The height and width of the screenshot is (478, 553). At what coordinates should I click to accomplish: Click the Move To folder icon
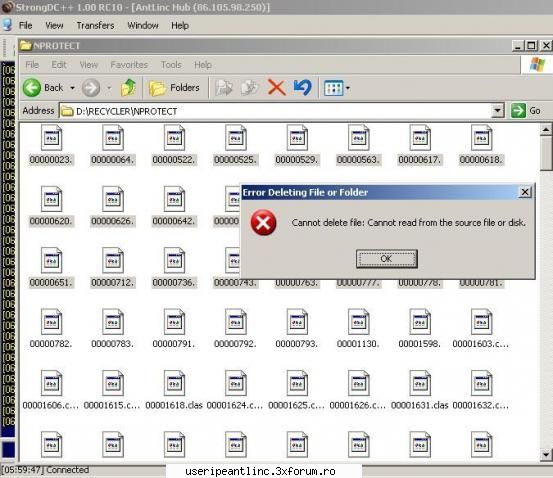pyautogui.click(x=224, y=87)
